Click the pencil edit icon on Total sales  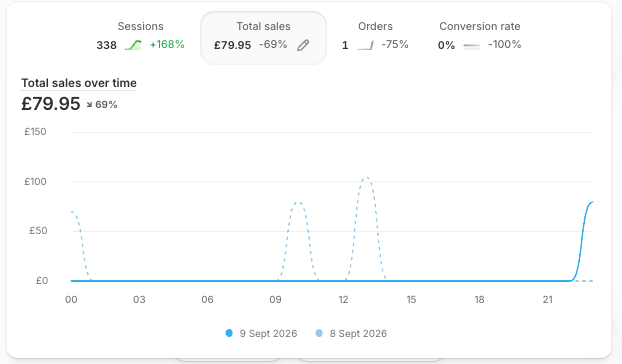pos(303,45)
